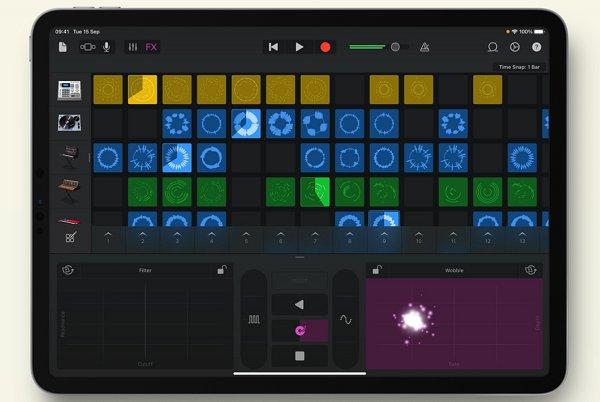
Task: Touch the purple Wobble XY pad
Action: point(454,323)
